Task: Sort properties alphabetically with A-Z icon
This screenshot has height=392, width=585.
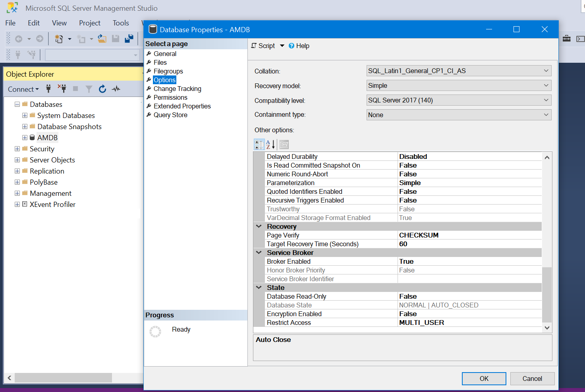Action: pyautogui.click(x=270, y=145)
